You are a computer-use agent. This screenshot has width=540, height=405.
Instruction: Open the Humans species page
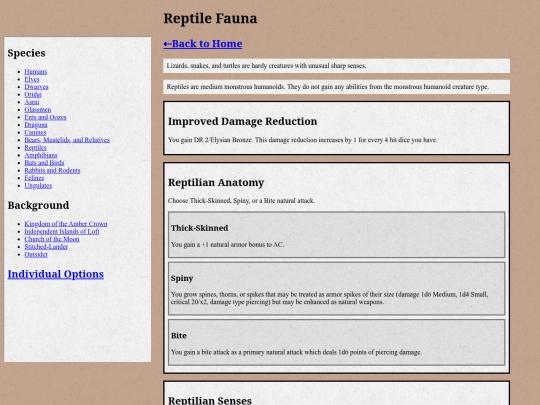click(35, 72)
